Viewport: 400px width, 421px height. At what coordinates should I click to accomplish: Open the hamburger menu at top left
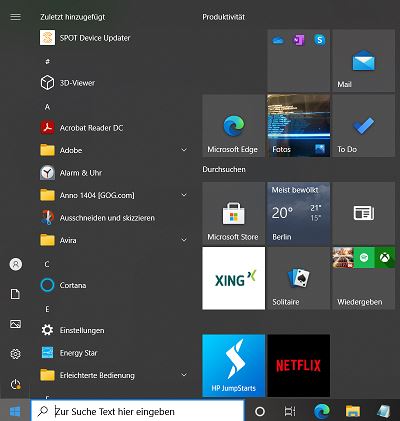(15, 17)
